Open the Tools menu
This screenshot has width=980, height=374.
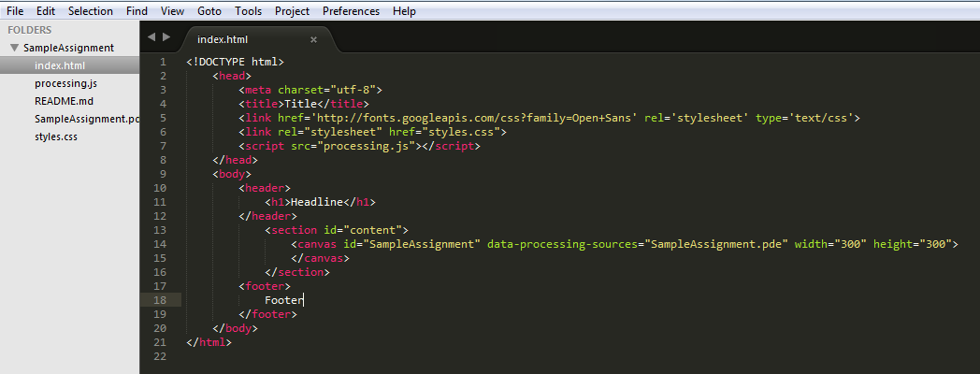click(x=249, y=11)
